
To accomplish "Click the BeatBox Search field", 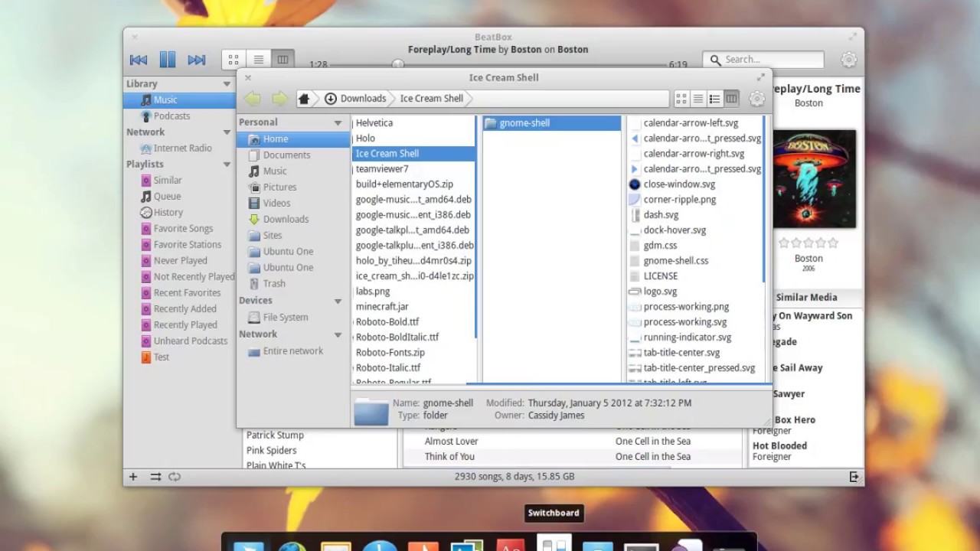I will (763, 60).
